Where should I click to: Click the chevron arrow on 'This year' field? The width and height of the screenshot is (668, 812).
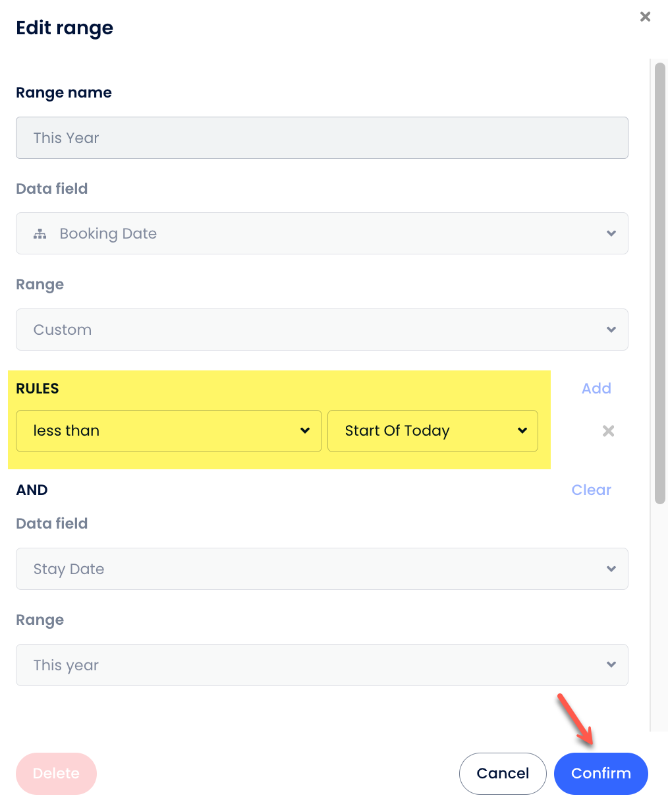click(x=611, y=665)
